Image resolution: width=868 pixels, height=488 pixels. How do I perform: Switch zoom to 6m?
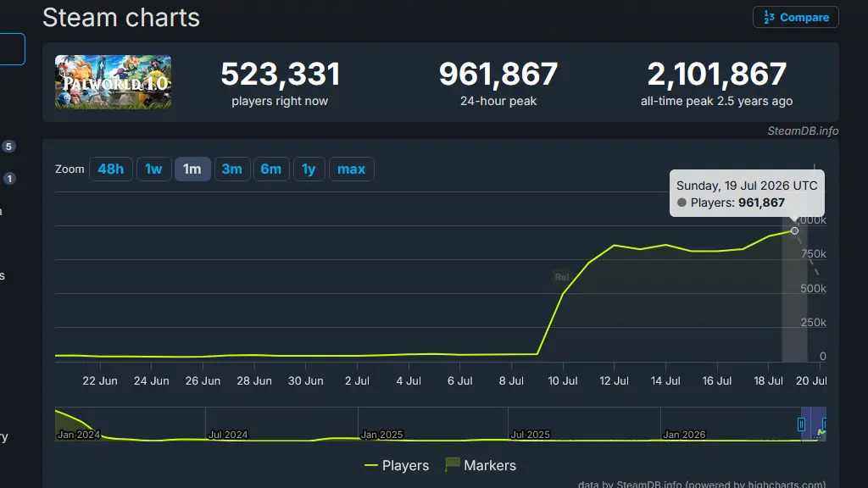click(x=270, y=169)
